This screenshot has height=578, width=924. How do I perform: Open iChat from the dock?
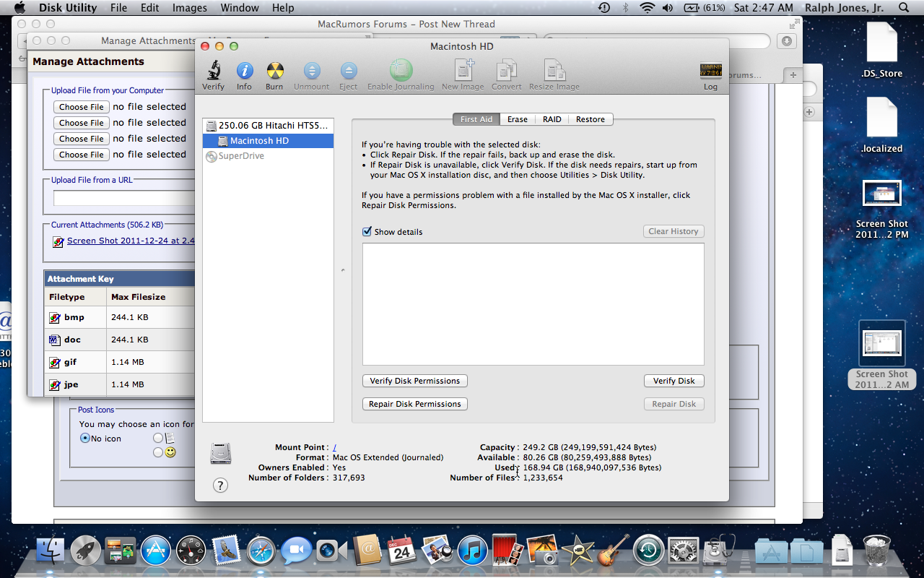click(296, 551)
